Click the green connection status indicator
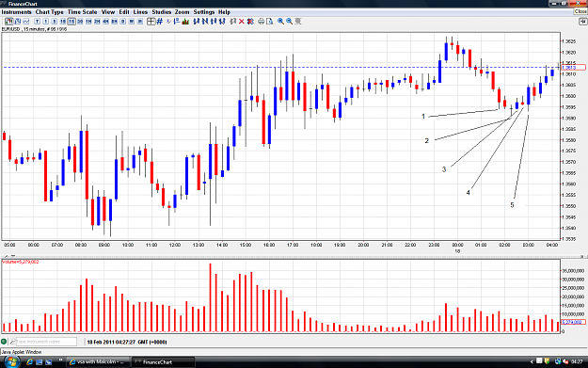Image resolution: width=588 pixels, height=368 pixels. [x=4, y=342]
